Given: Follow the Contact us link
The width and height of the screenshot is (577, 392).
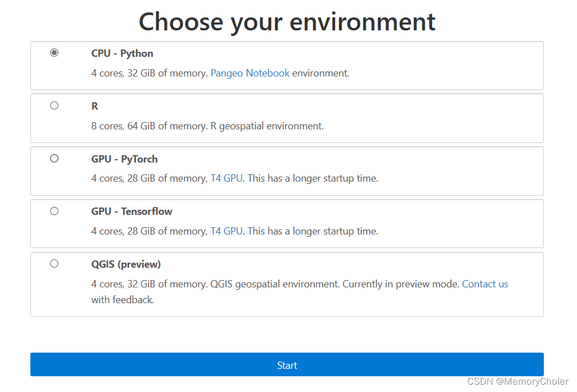Looking at the screenshot, I should pyautogui.click(x=485, y=284).
